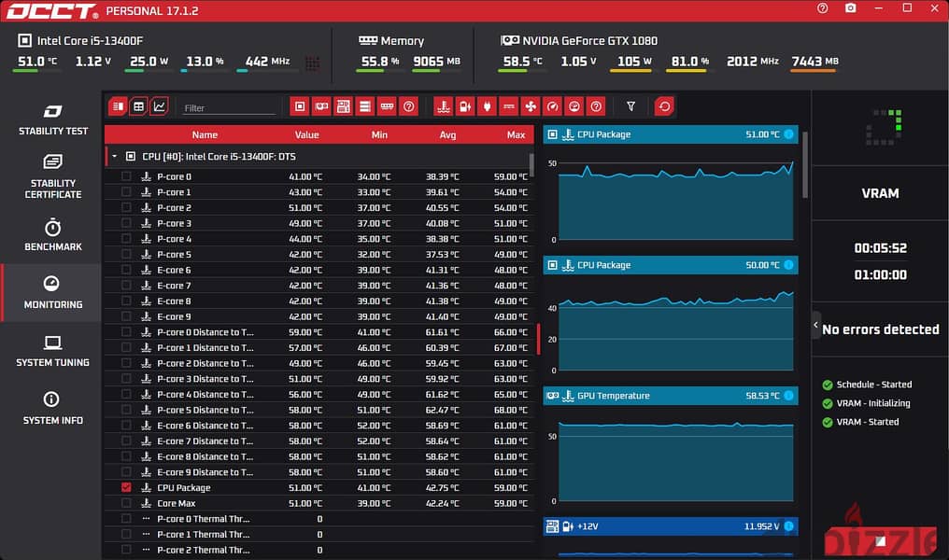Viewport: 949px width, 560px height.
Task: Click the GPU Temperature graph header
Action: click(x=670, y=396)
